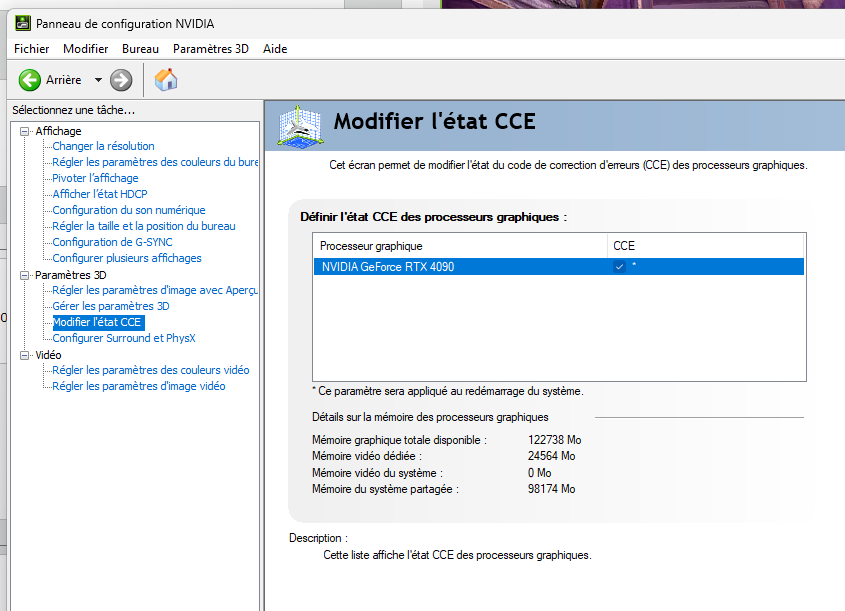Open Afficher l'état HDCP task
845x611 pixels.
point(100,194)
